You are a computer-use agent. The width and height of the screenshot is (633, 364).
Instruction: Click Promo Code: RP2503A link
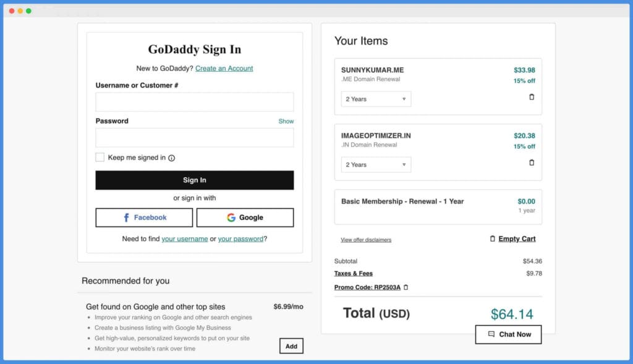click(x=367, y=287)
